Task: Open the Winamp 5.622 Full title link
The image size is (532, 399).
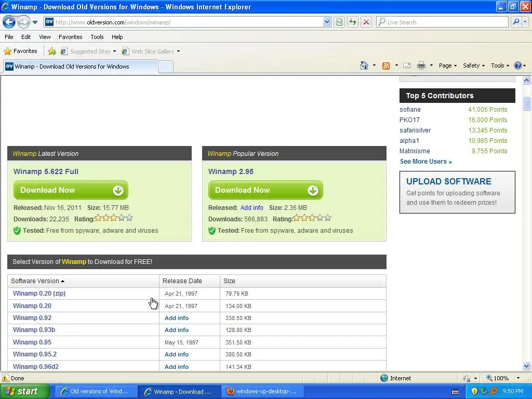Action: coord(46,171)
